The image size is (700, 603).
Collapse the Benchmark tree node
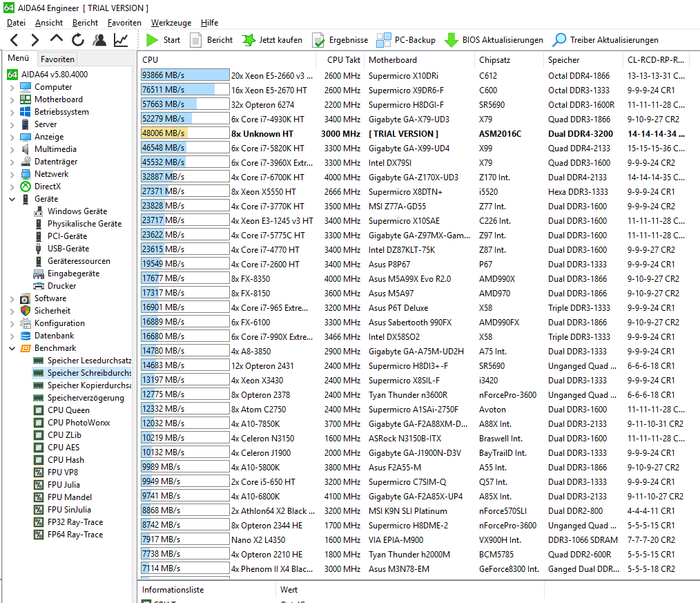pos(12,348)
